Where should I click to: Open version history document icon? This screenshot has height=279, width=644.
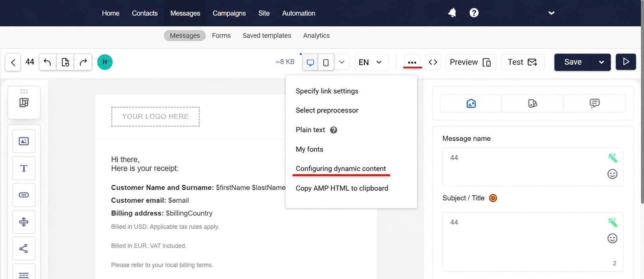[x=65, y=62]
